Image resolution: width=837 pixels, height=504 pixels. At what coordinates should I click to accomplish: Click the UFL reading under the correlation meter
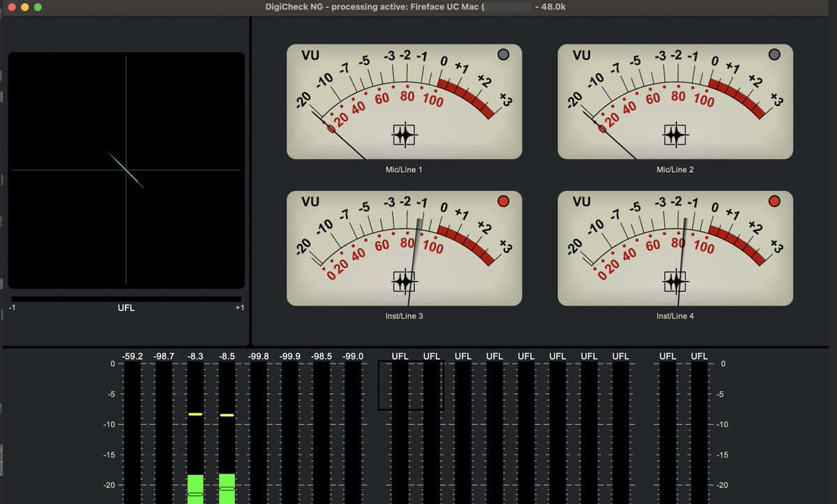click(x=126, y=308)
